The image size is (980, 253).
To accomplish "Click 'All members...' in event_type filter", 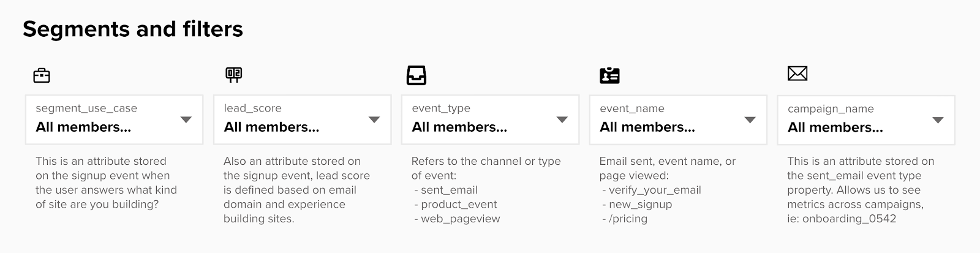I will [459, 127].
